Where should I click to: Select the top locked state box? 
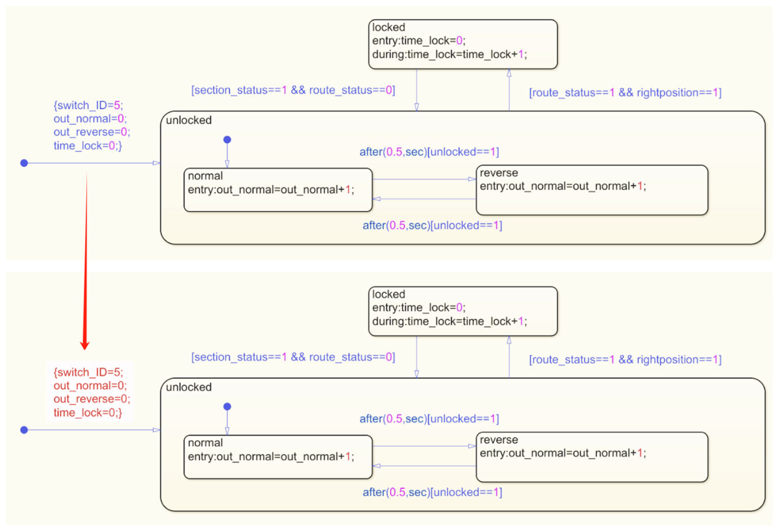[462, 44]
